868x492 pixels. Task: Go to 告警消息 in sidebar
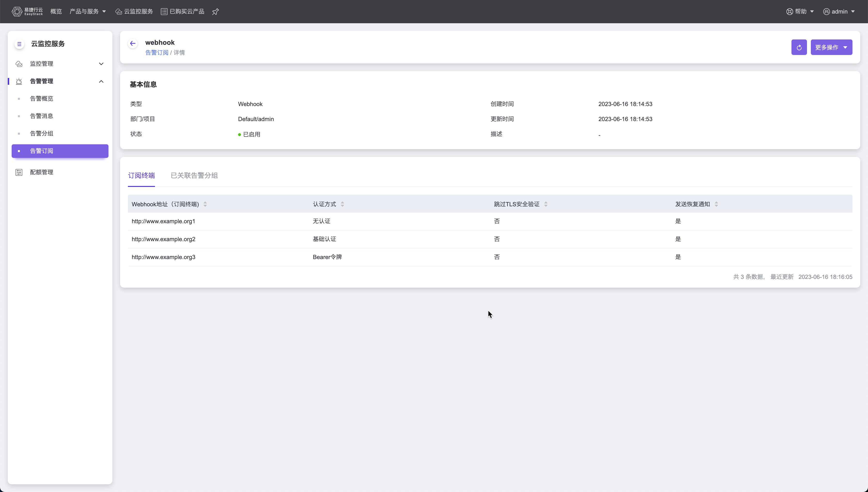click(x=42, y=116)
